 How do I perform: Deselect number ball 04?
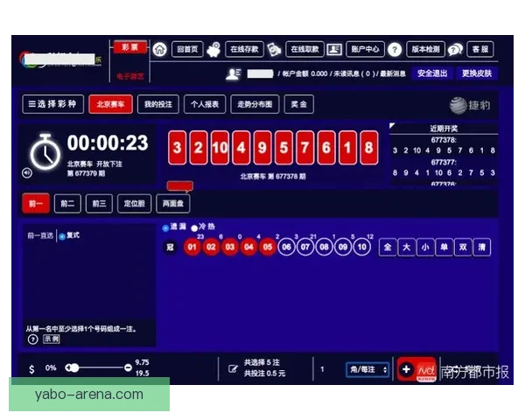pyautogui.click(x=248, y=247)
